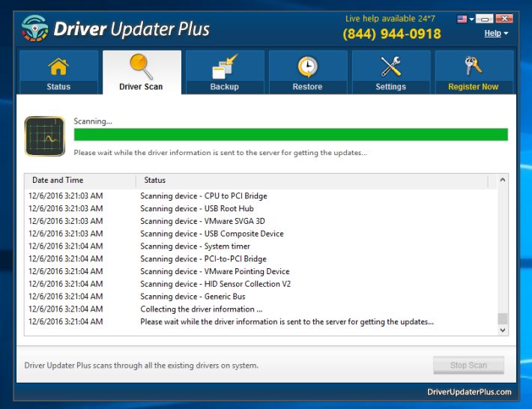Click the 'Scanning...' status label
Screen dimensions: 532x409
tap(93, 121)
